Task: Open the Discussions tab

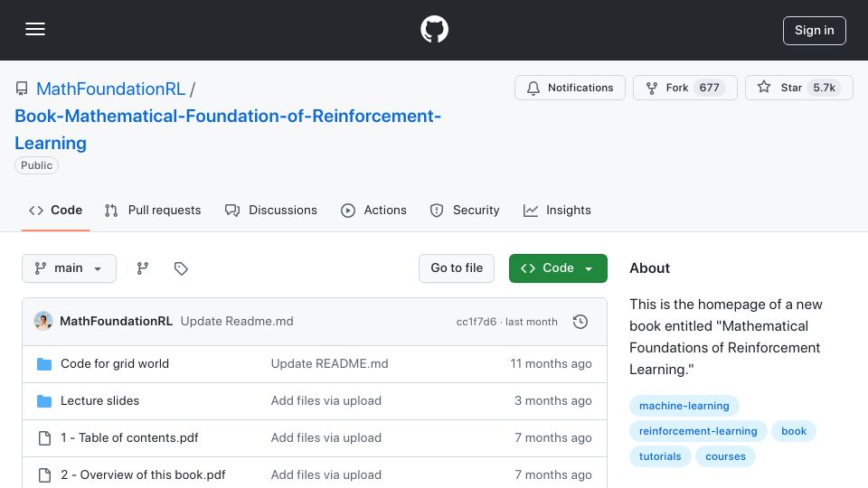Action: click(270, 211)
